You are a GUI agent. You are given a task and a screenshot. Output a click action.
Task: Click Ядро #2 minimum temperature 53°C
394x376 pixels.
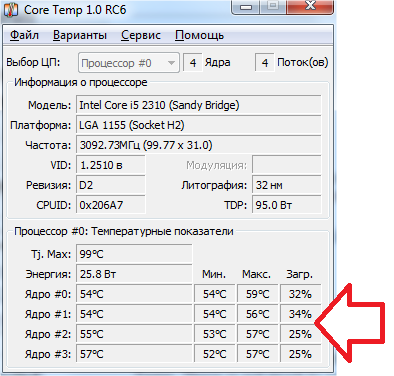coord(215,334)
